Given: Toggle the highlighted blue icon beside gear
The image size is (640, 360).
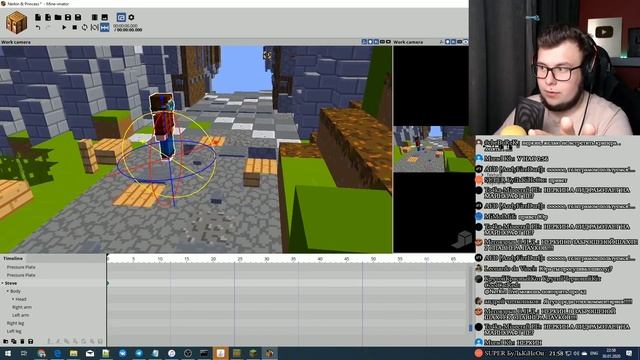Looking at the screenshot, I should (121, 17).
